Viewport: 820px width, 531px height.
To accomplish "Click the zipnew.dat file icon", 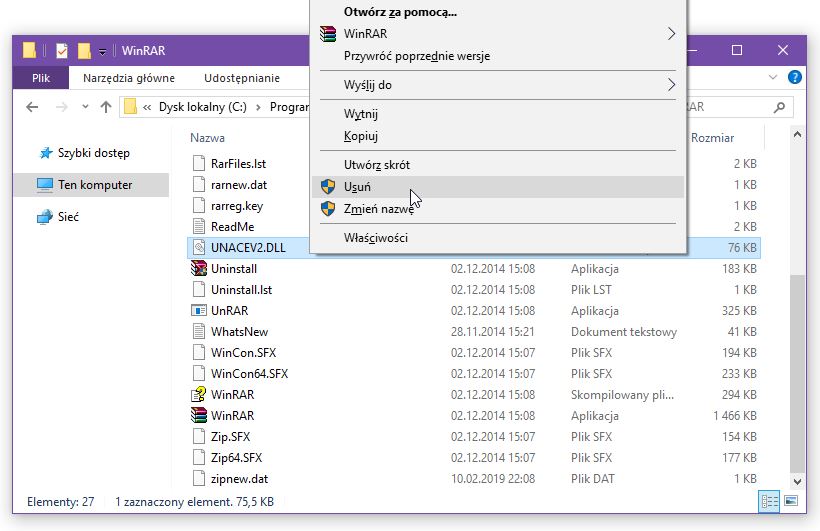I will [x=199, y=479].
